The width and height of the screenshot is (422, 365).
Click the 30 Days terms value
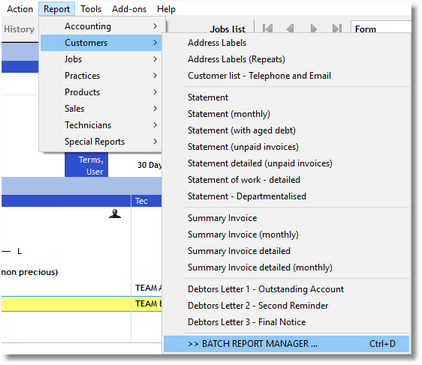(x=150, y=165)
